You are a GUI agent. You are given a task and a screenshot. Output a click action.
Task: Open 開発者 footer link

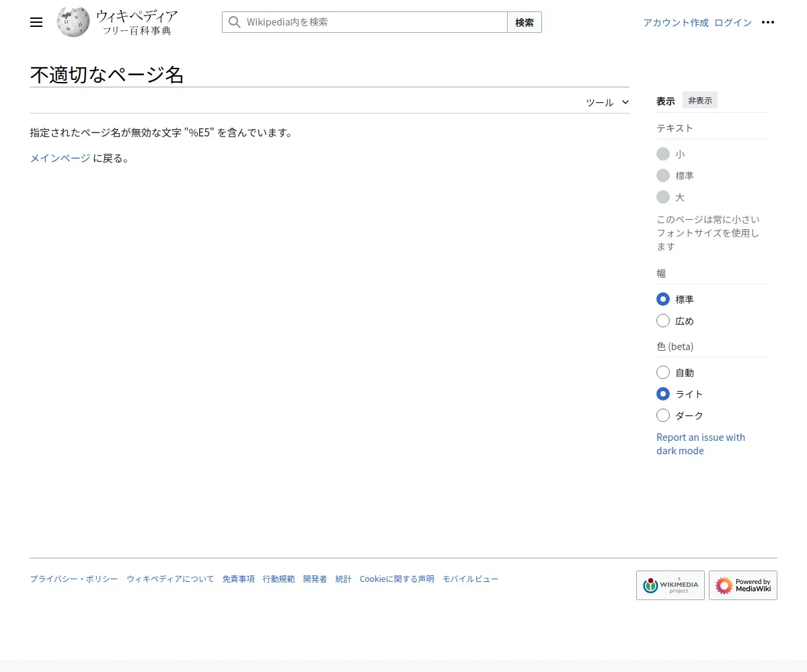315,579
